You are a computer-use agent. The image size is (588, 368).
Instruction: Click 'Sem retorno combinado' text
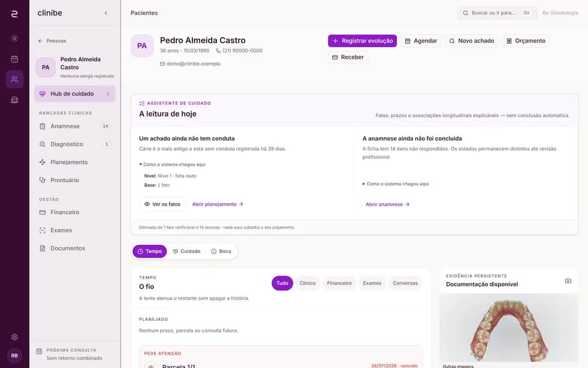click(74, 358)
